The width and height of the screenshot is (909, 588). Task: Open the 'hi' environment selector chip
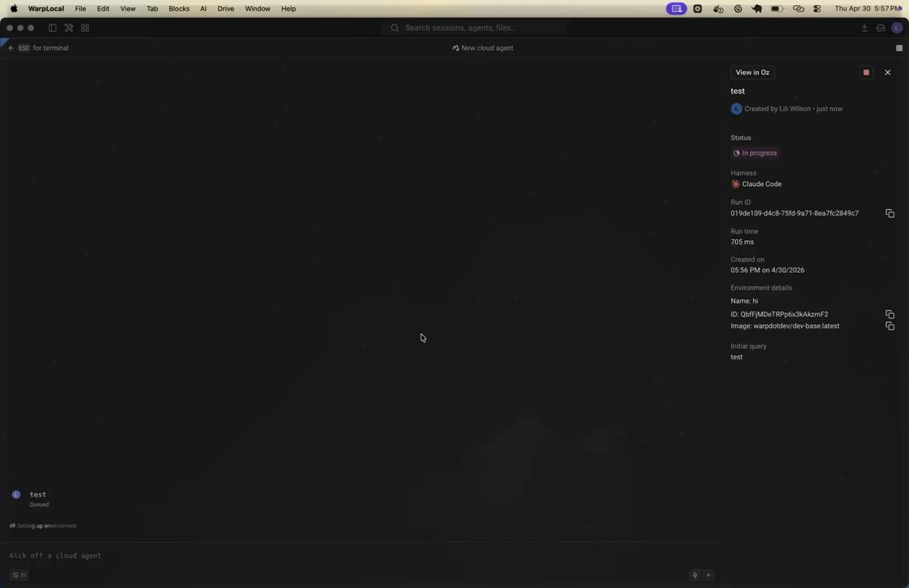tap(19, 575)
